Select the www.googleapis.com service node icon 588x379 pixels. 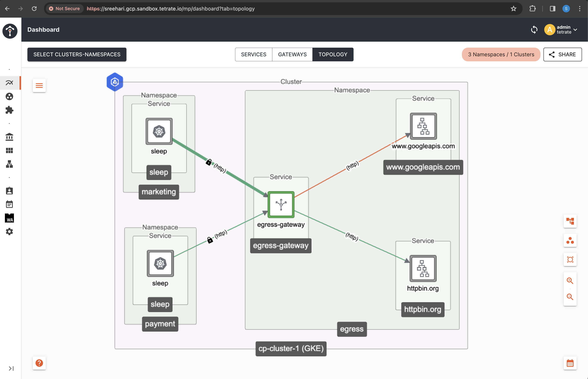pyautogui.click(x=423, y=126)
